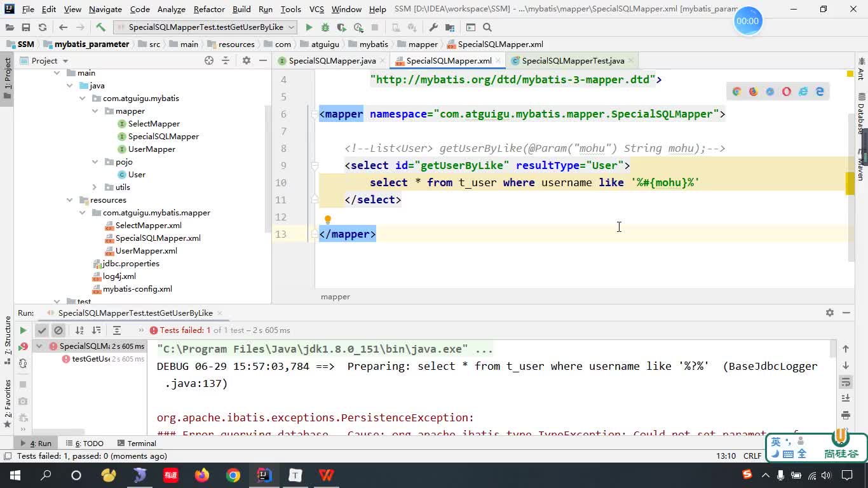Screen dimensions: 868x488
Task: Collapse all in Project panel
Action: coord(226,60)
